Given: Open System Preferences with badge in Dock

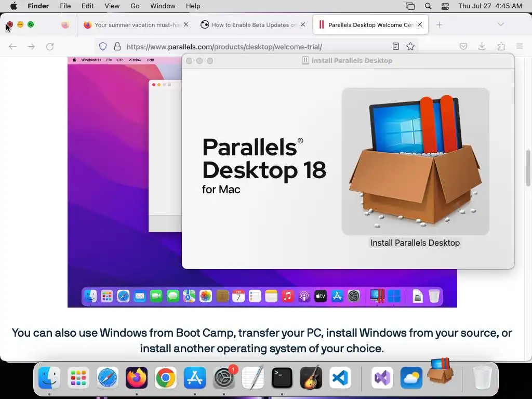Looking at the screenshot, I should 224,378.
